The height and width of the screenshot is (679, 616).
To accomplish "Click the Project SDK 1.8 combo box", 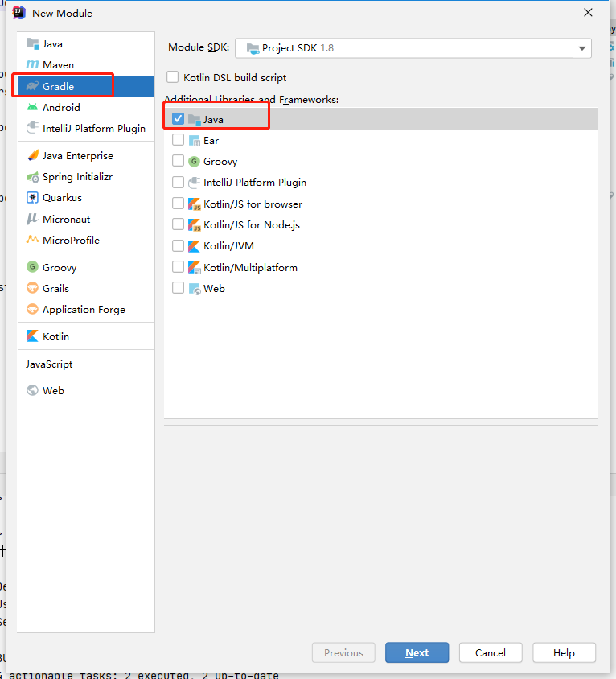I will 413,48.
